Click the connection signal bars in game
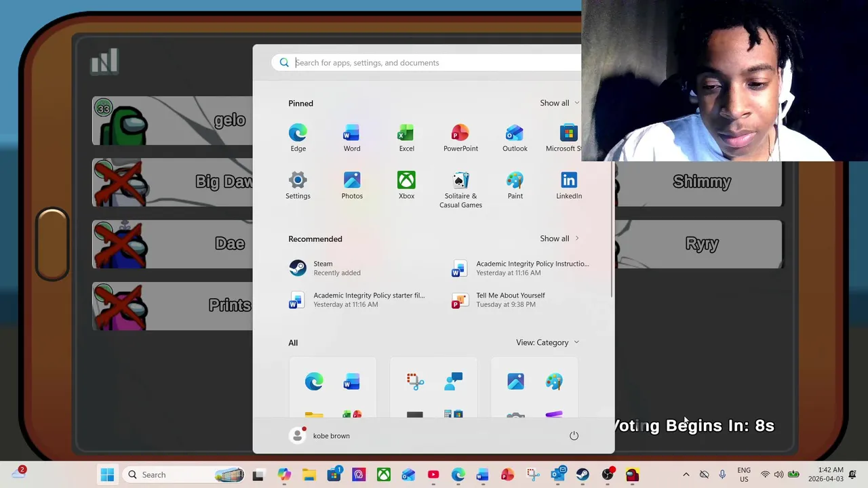 104,61
